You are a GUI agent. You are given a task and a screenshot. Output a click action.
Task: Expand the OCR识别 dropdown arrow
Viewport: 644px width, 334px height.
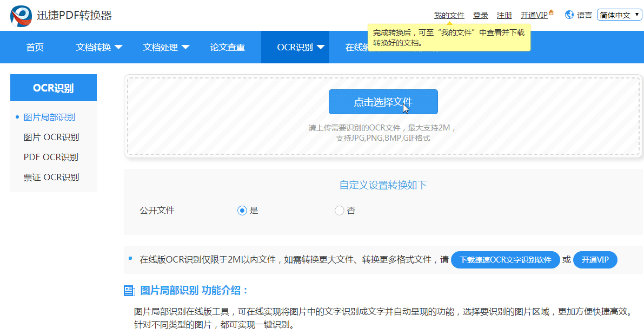322,47
